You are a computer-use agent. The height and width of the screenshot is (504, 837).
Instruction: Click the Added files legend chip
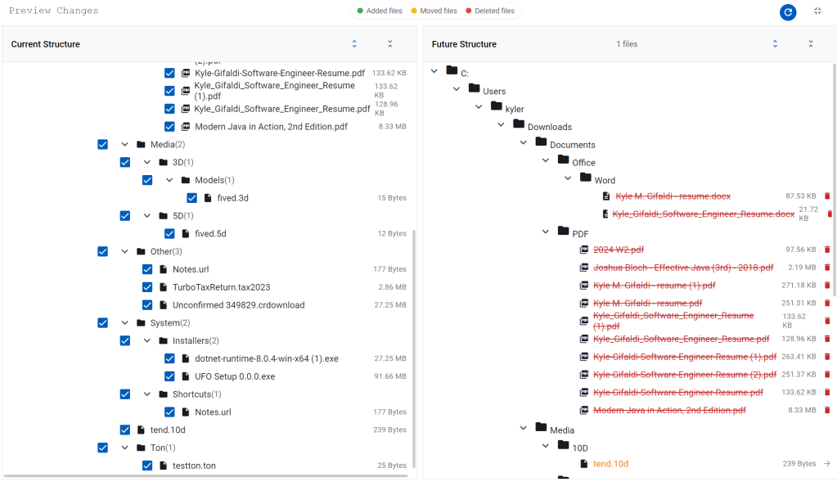pos(380,11)
